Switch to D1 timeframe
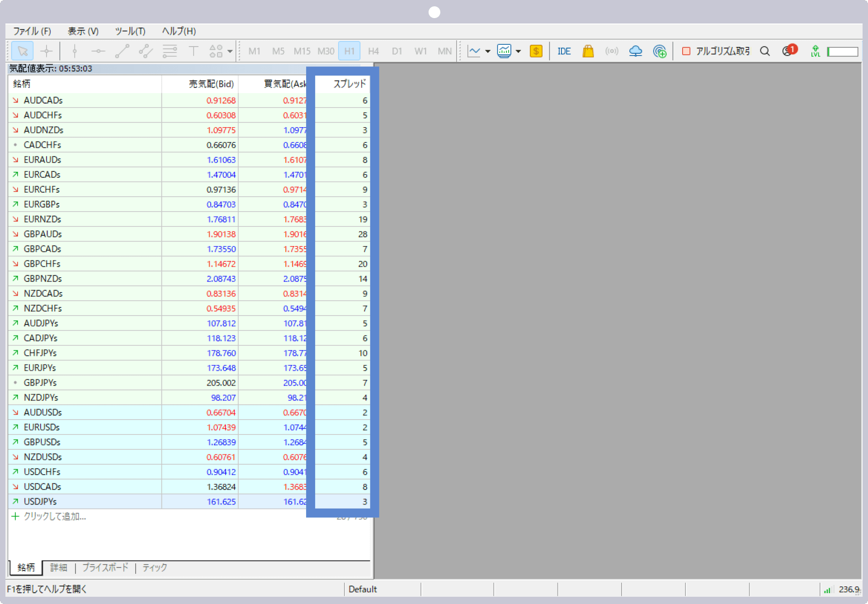Image resolution: width=868 pixels, height=604 pixels. (397, 51)
